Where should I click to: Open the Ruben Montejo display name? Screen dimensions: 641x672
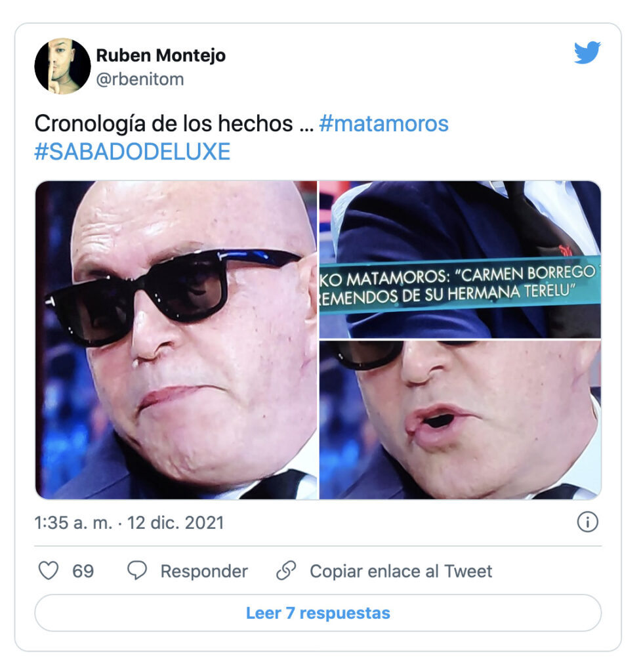pyautogui.click(x=161, y=55)
